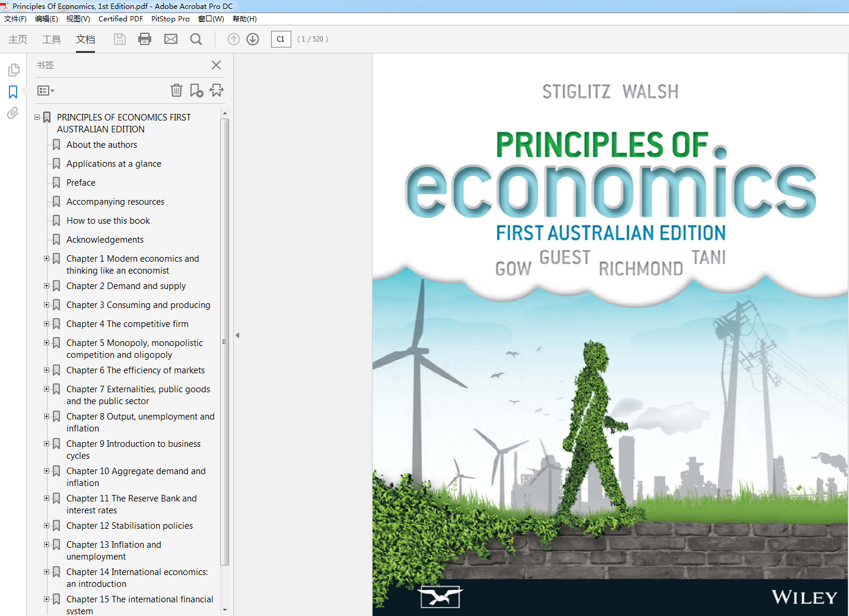Screen dimensions: 849x616
Task: Click the save file icon
Action: pos(120,39)
